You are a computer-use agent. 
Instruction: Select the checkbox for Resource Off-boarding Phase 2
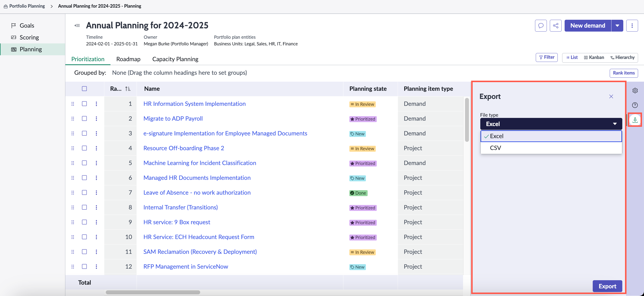click(x=84, y=148)
